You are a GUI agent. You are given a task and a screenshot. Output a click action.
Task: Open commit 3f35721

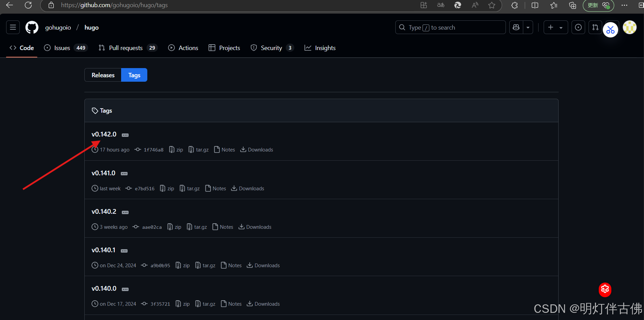pos(156,304)
